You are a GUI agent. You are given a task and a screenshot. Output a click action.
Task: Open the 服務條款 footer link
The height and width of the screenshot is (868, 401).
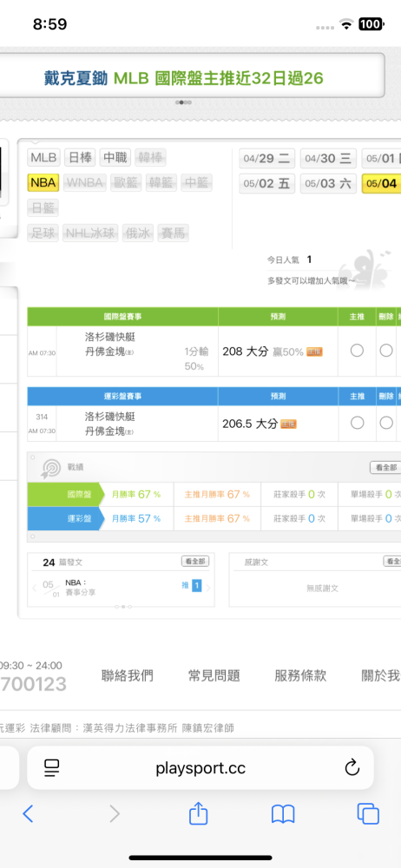pyautogui.click(x=300, y=675)
